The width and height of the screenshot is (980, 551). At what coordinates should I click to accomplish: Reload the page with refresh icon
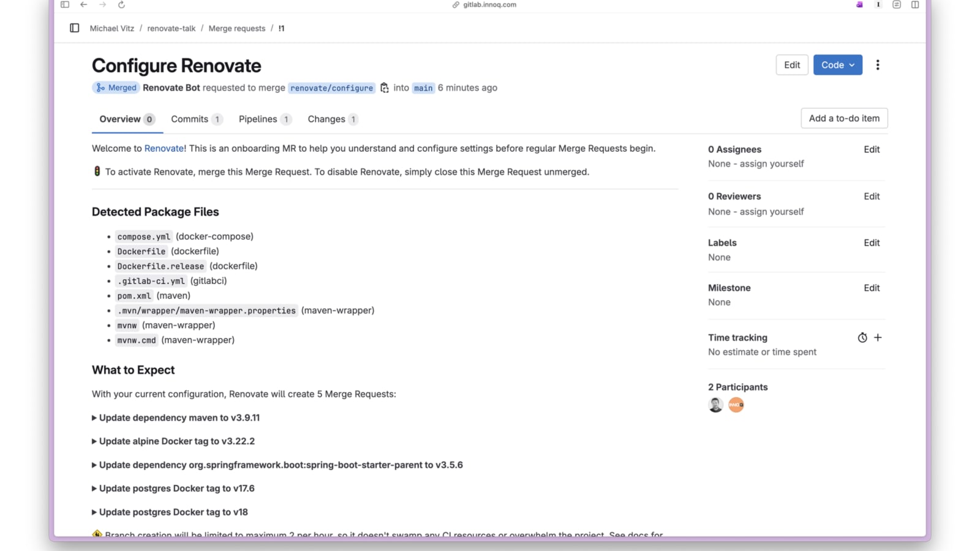click(121, 5)
